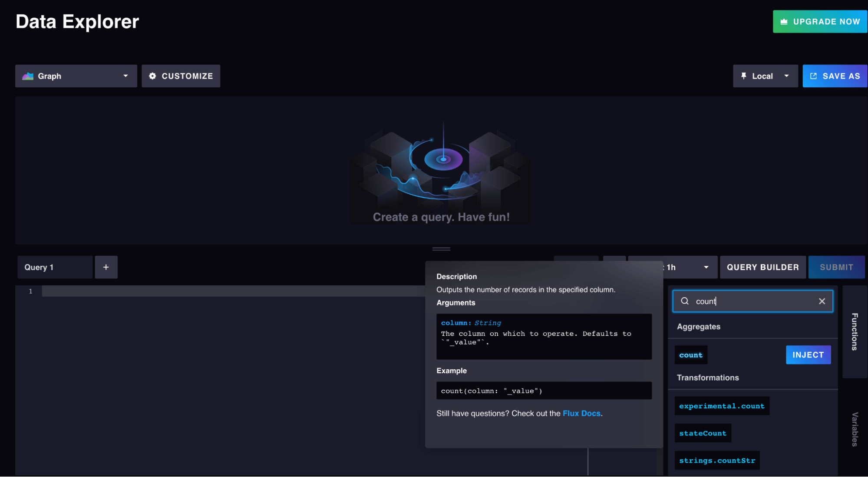Click the export icon on Save As
The width and height of the screenshot is (868, 477).
pos(813,76)
